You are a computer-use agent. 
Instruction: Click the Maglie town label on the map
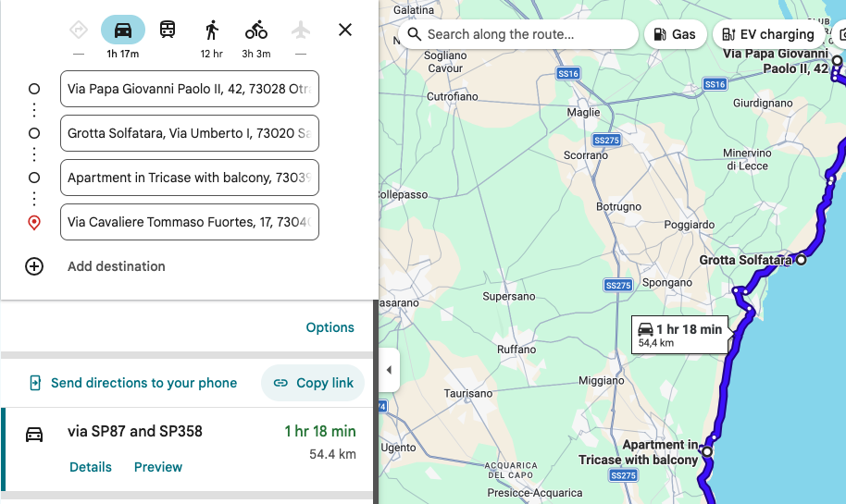point(583,112)
